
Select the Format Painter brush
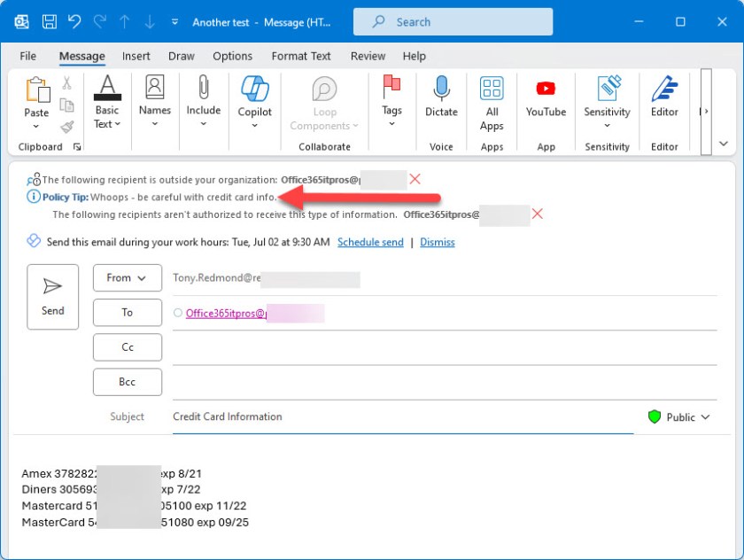pos(67,127)
